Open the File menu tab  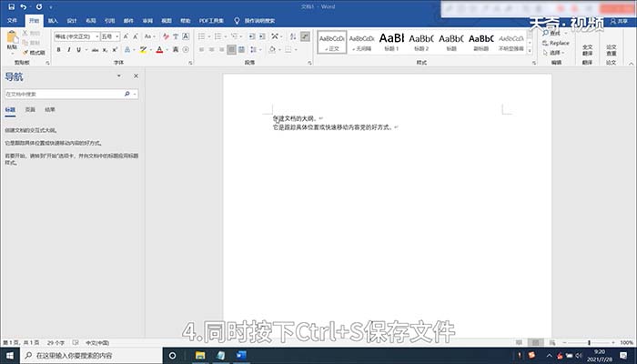12,20
